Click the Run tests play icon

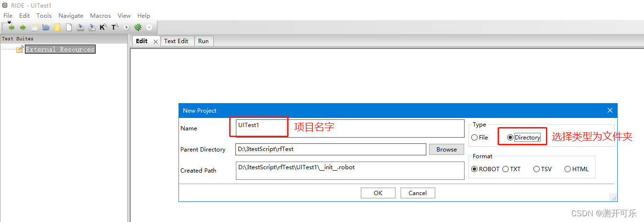pyautogui.click(x=126, y=27)
